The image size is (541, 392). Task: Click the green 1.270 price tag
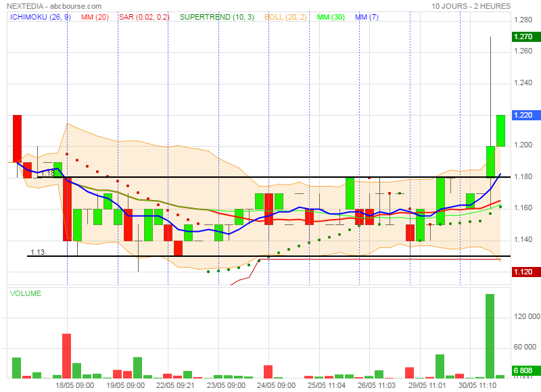click(x=526, y=36)
